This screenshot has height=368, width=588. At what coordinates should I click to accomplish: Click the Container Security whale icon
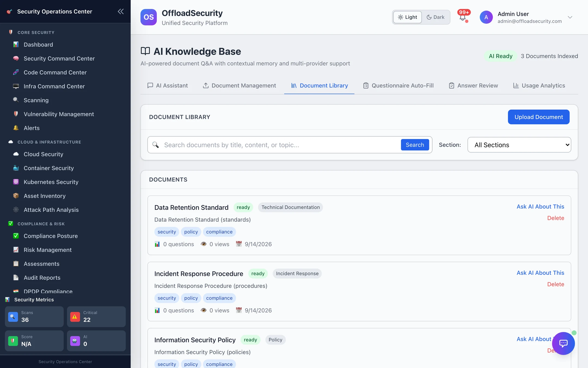pos(16,168)
